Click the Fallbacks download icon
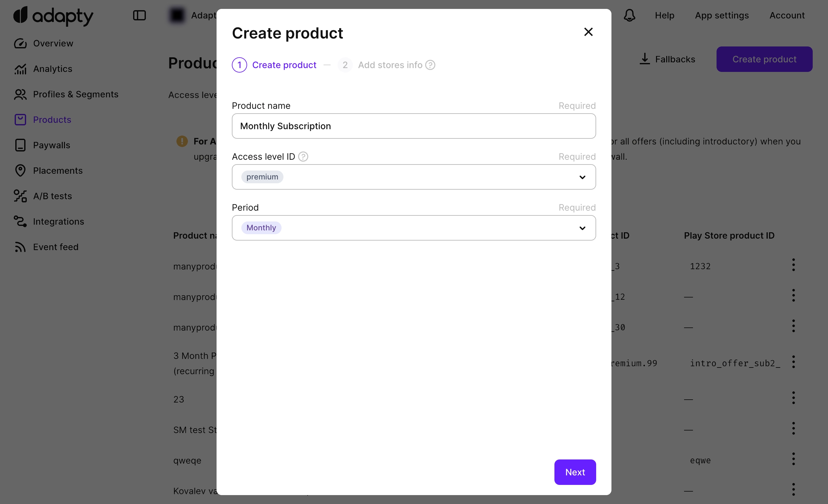Screen dimensions: 828x504 pyautogui.click(x=644, y=59)
